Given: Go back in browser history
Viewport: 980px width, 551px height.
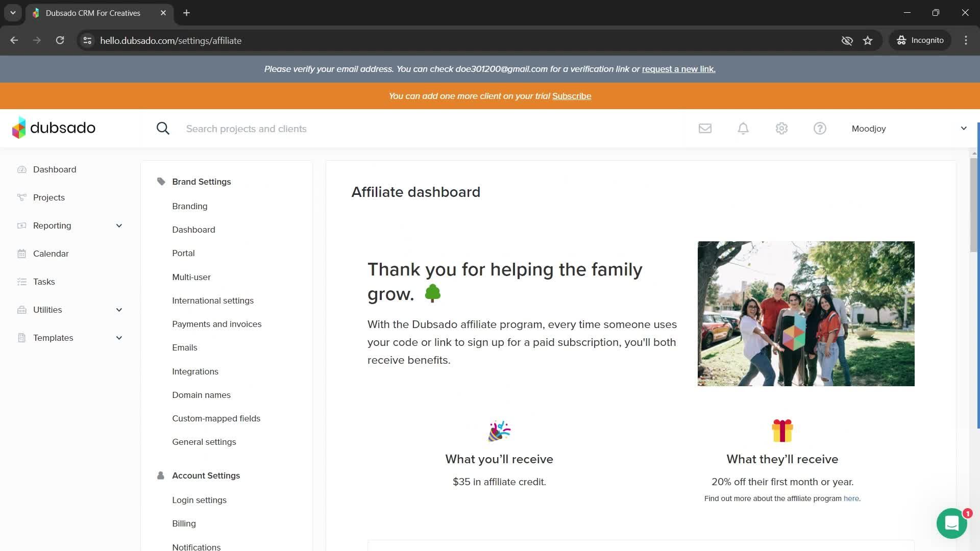Looking at the screenshot, I should pos(14,40).
